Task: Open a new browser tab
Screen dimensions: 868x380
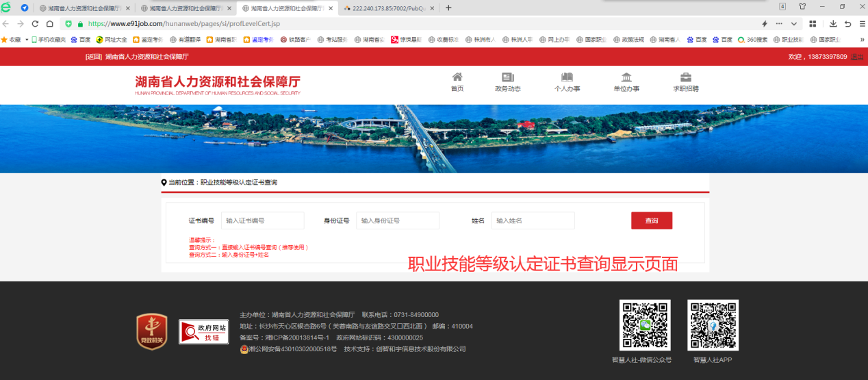Action: [x=448, y=8]
